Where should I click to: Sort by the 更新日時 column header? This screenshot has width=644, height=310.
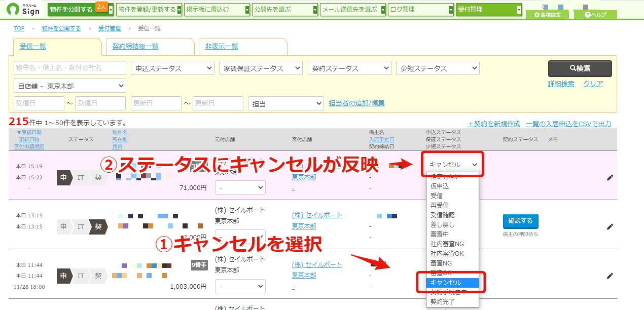coord(29,139)
